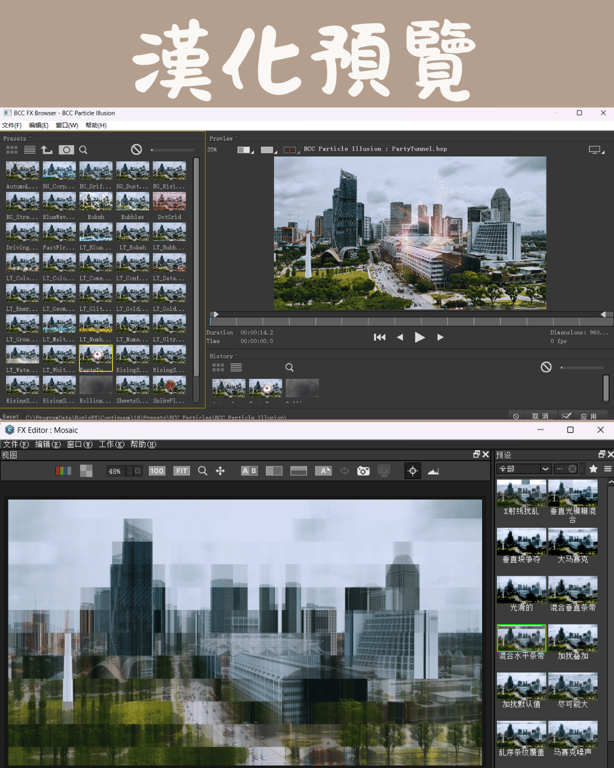Undock the 视图 viewer panel
614x768 pixels.
click(x=476, y=454)
